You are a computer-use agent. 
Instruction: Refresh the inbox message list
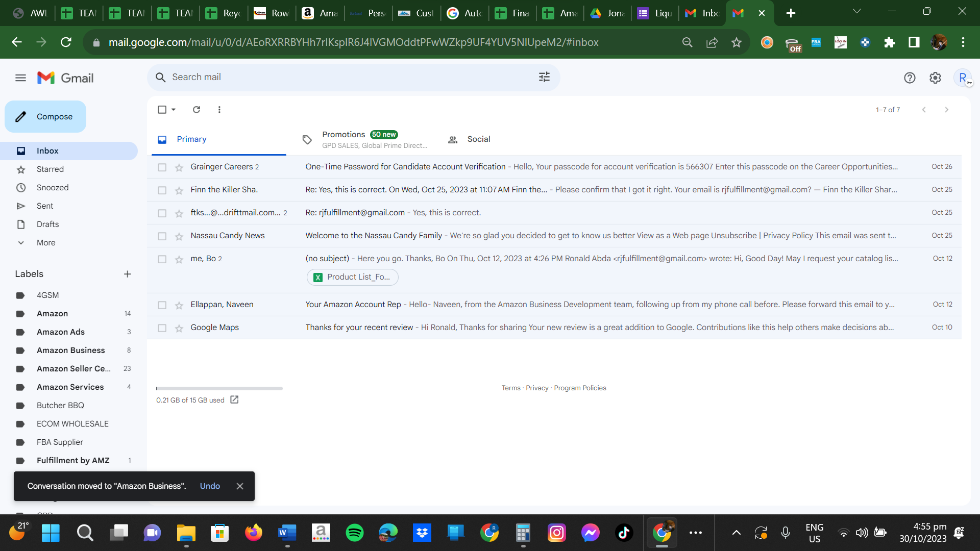click(197, 110)
